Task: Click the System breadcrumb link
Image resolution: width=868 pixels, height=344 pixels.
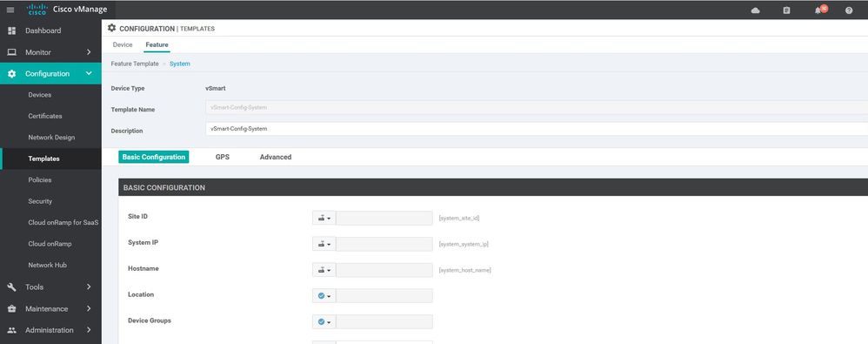Action: (180, 64)
